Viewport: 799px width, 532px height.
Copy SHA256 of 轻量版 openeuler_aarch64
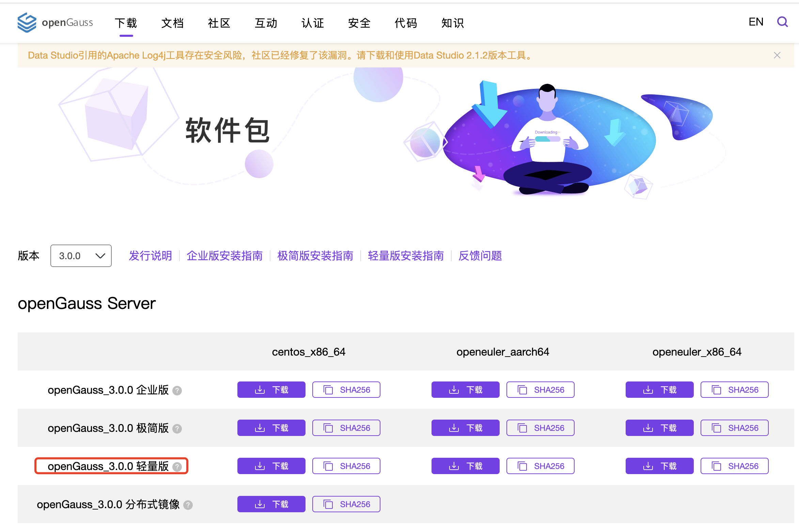[x=540, y=466]
